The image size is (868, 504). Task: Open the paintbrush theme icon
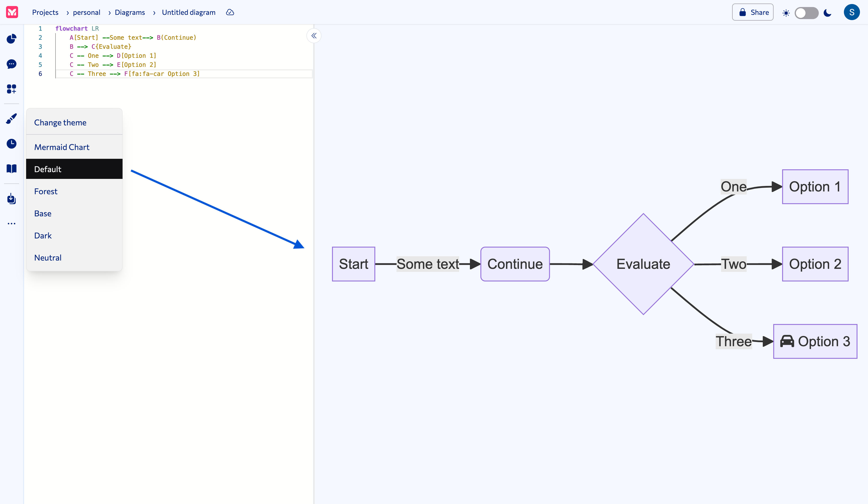pos(11,119)
